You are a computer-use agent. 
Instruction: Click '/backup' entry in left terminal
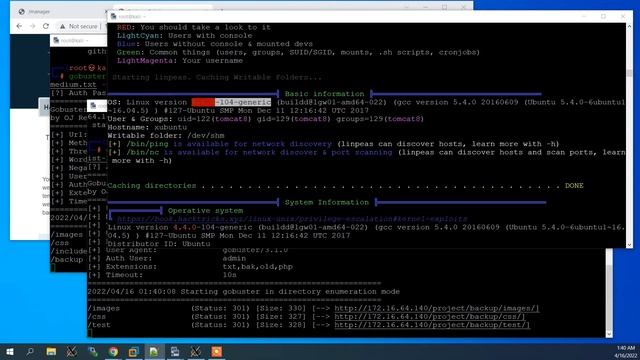point(67,260)
